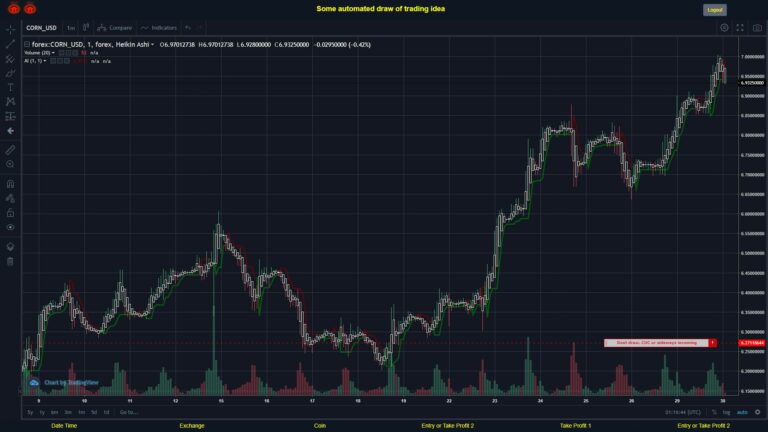Select the 5d time range
The width and height of the screenshot is (768, 432).
94,412
